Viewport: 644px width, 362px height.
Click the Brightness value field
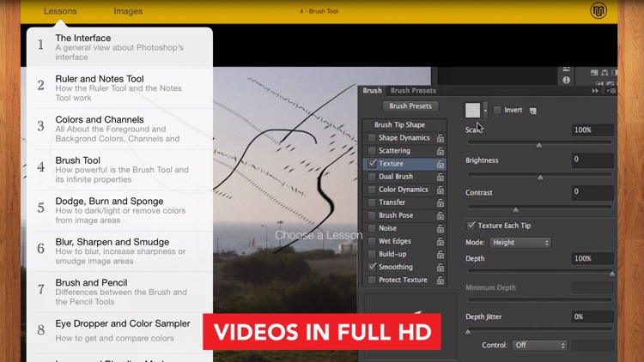[592, 160]
